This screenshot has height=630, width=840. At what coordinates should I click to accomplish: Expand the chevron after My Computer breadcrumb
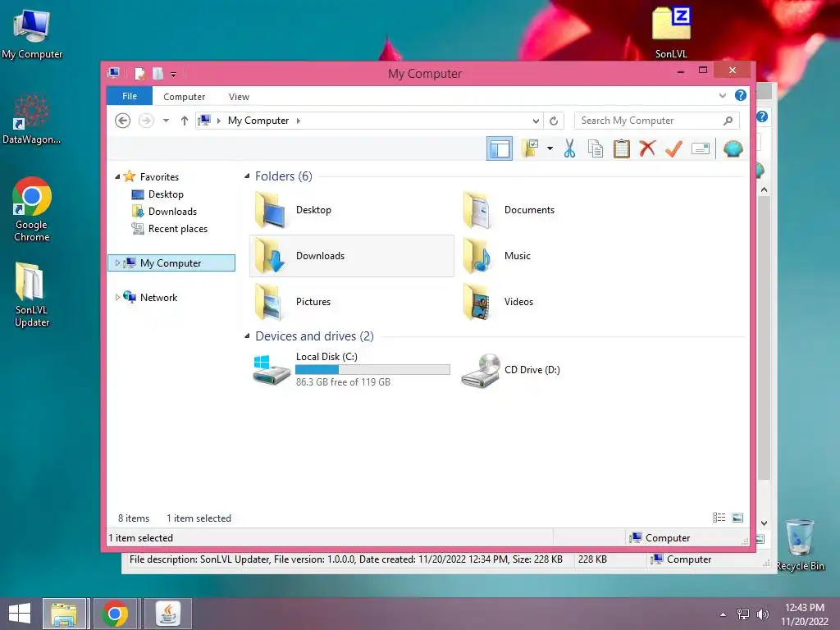(299, 121)
